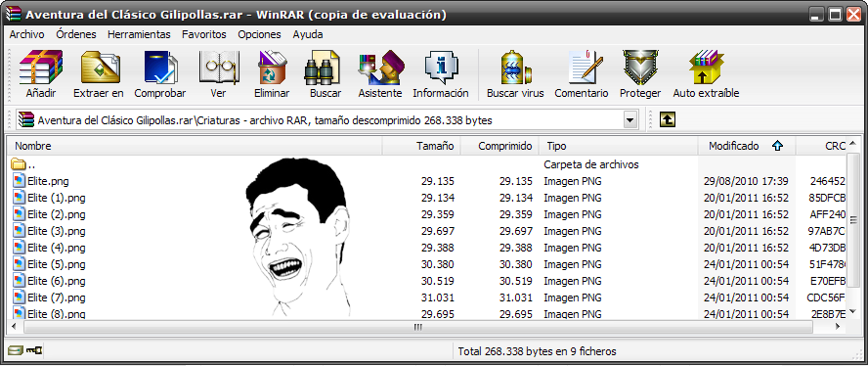Sort by the Modificado column header
The width and height of the screenshot is (868, 366).
(746, 147)
